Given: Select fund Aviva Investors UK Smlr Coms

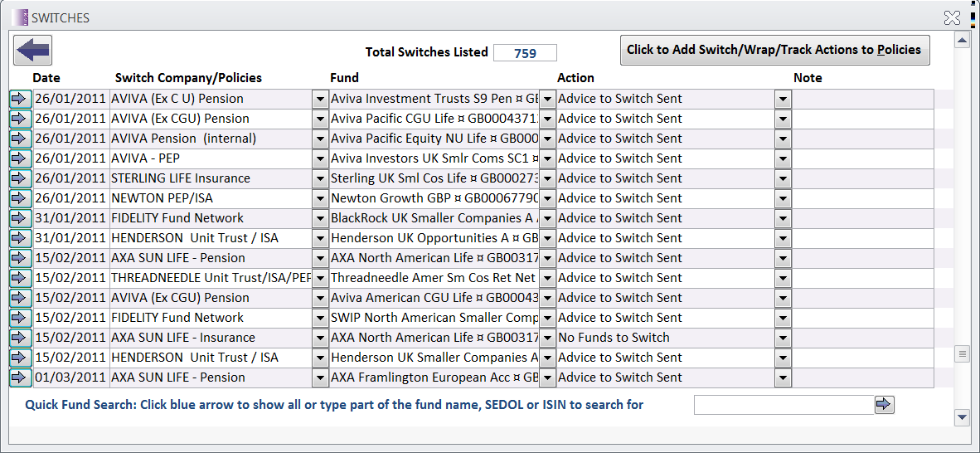Looking at the screenshot, I should [x=434, y=159].
